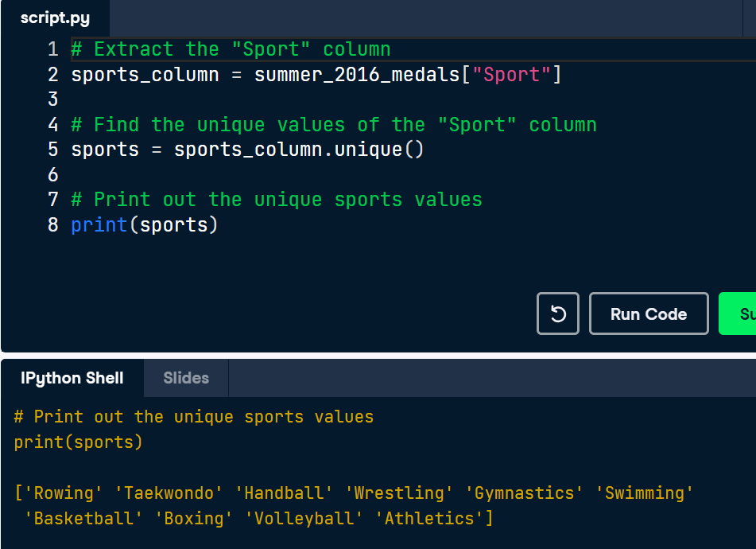The image size is (756, 549).
Task: Click line number 3 in the gutter
Action: (53, 99)
